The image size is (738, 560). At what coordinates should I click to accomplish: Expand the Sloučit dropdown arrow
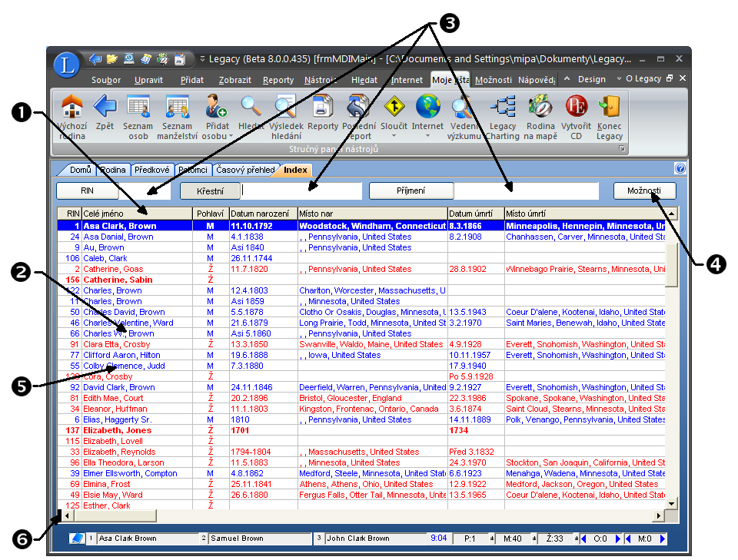coord(394,137)
